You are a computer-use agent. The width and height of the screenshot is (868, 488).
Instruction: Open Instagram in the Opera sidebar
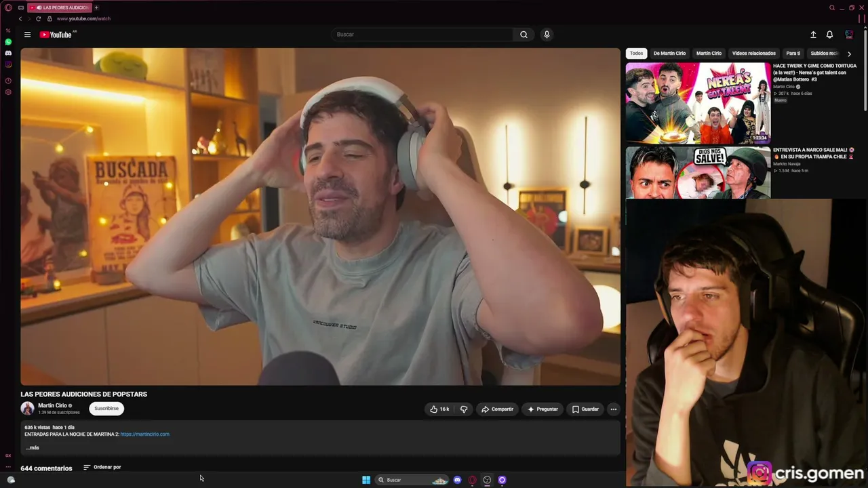(x=8, y=64)
